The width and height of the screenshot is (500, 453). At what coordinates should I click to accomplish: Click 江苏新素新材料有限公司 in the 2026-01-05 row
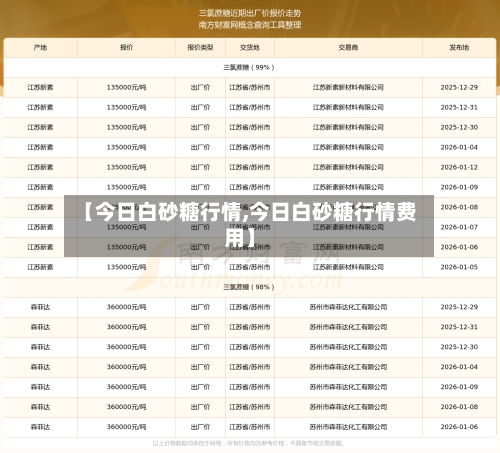(x=348, y=267)
